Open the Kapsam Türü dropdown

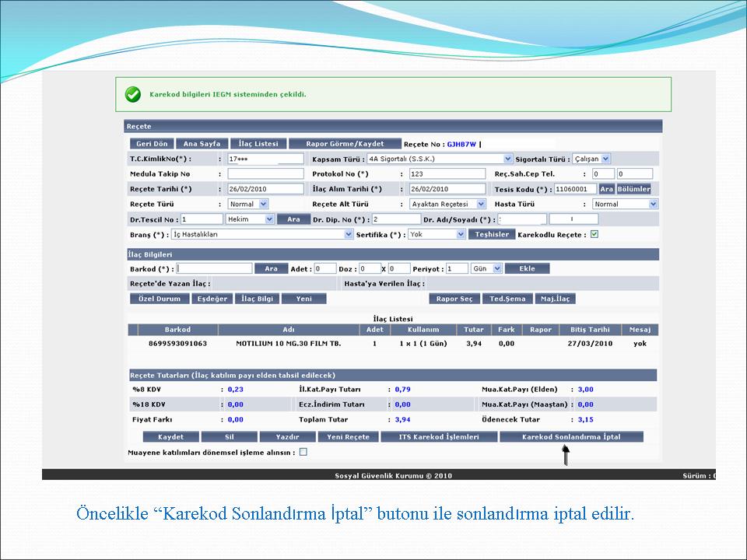tap(440, 159)
